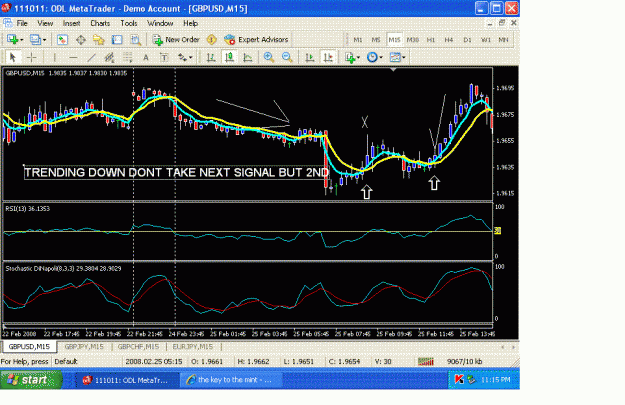
Task: Click the active M15 timeframe button
Action: click(394, 40)
